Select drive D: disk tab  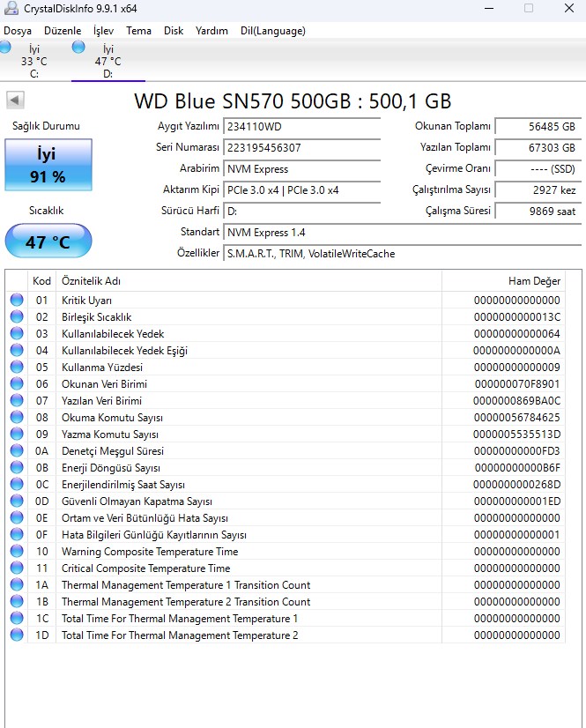click(108, 61)
